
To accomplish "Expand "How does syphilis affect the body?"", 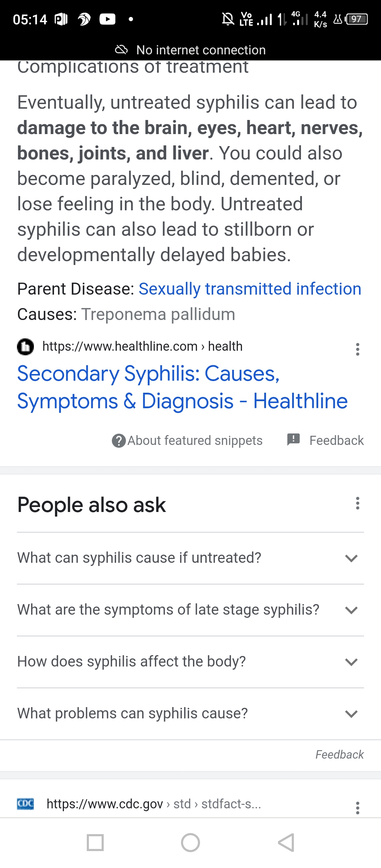I will click(x=190, y=662).
